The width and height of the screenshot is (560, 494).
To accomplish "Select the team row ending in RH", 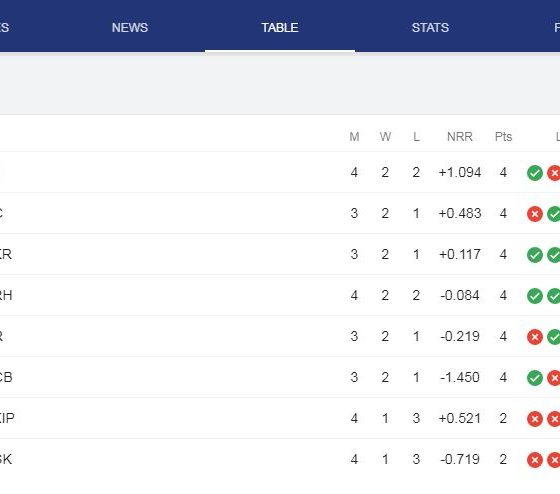I will (x=280, y=295).
